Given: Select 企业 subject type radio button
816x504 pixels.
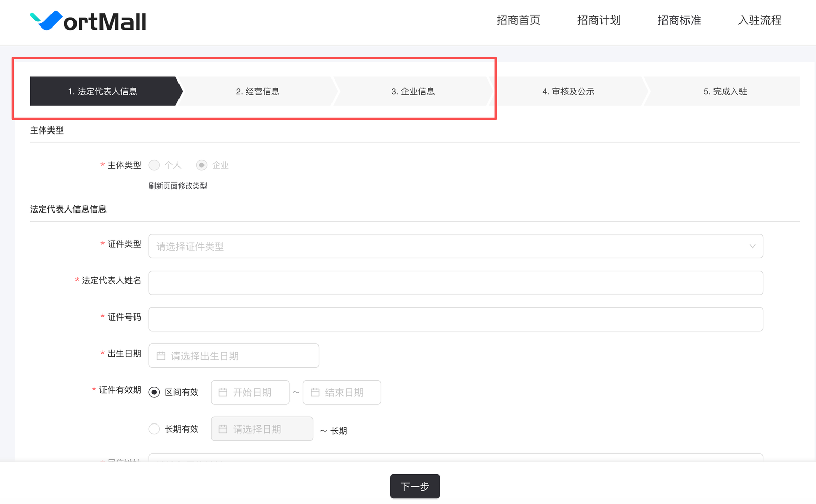Looking at the screenshot, I should click(x=202, y=165).
